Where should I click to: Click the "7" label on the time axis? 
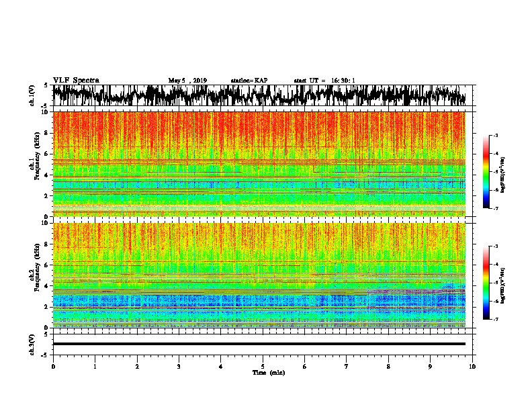pos(347,366)
